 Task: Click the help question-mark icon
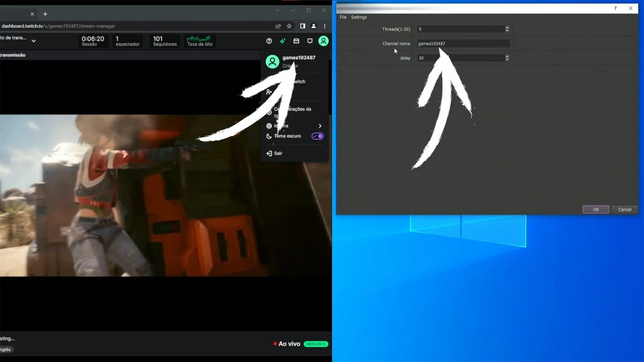tap(269, 41)
